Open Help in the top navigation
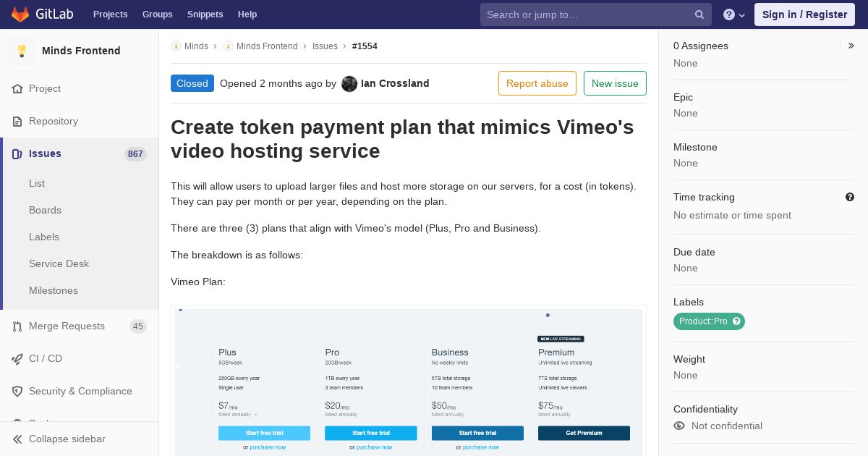Viewport: 868px width, 456px height. click(247, 14)
